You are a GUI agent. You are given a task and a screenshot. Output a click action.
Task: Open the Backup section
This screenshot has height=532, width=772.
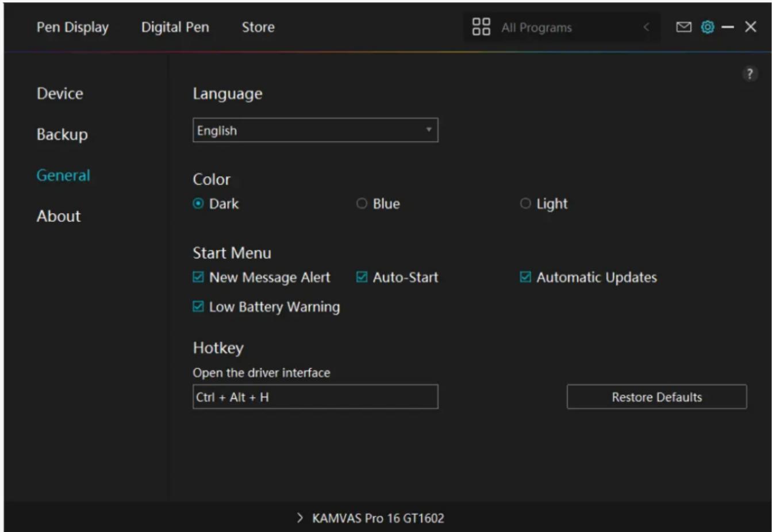tap(62, 134)
